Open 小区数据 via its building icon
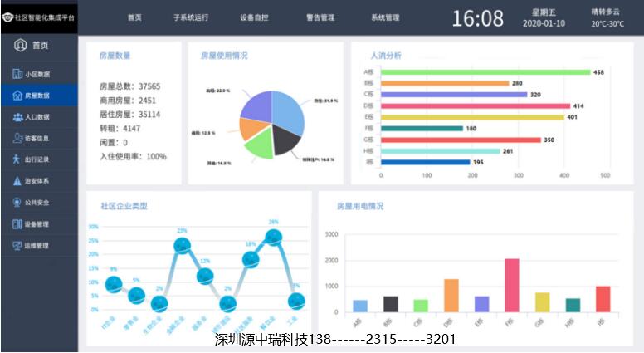This screenshot has height=353, width=644. (x=17, y=74)
